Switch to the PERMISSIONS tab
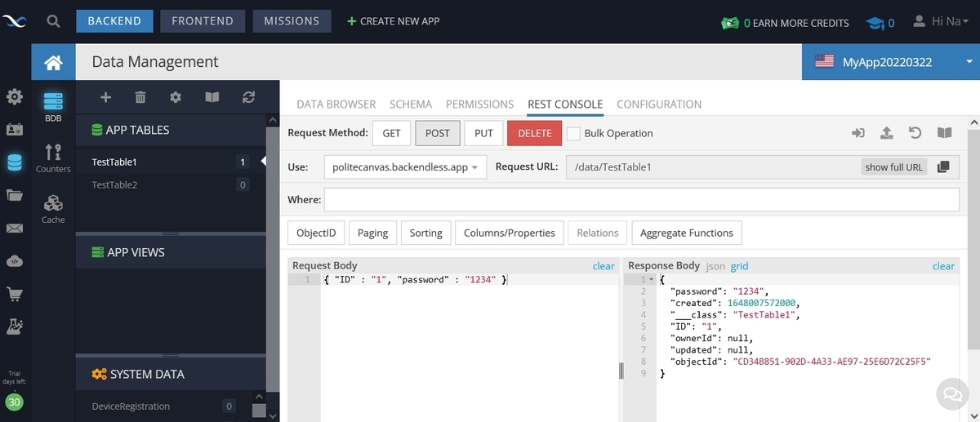The height and width of the screenshot is (422, 980). pyautogui.click(x=479, y=104)
